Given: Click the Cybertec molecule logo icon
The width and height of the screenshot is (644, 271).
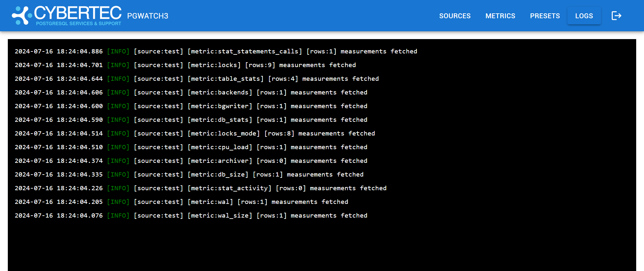Looking at the screenshot, I should [21, 16].
